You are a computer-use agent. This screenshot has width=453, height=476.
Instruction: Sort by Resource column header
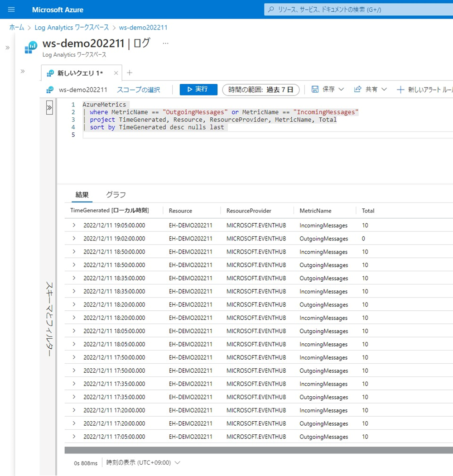tap(180, 211)
